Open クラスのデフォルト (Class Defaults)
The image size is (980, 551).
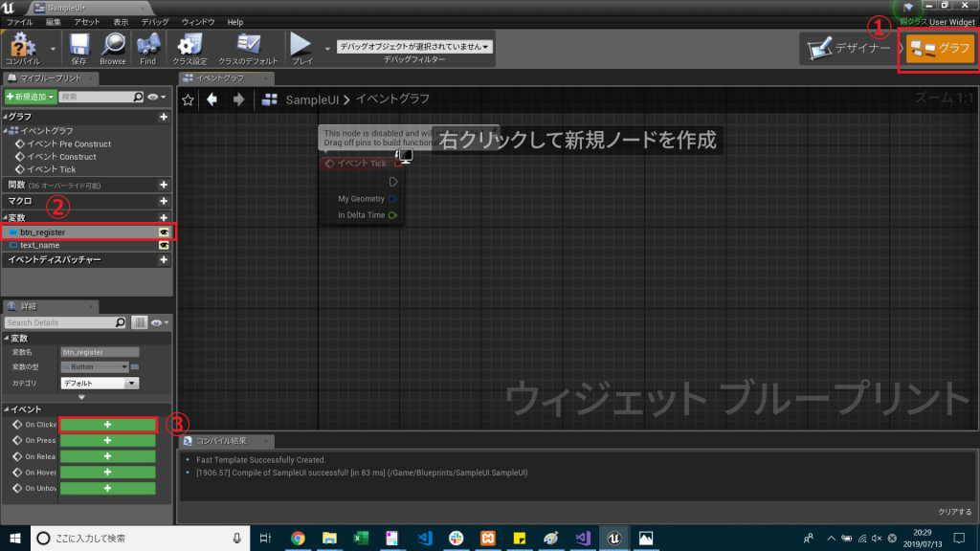point(249,44)
